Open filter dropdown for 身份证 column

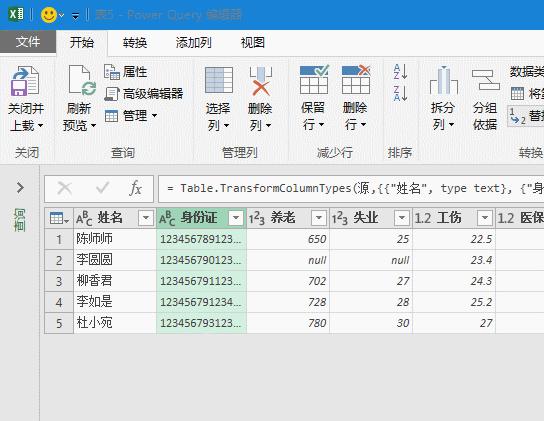[236, 218]
